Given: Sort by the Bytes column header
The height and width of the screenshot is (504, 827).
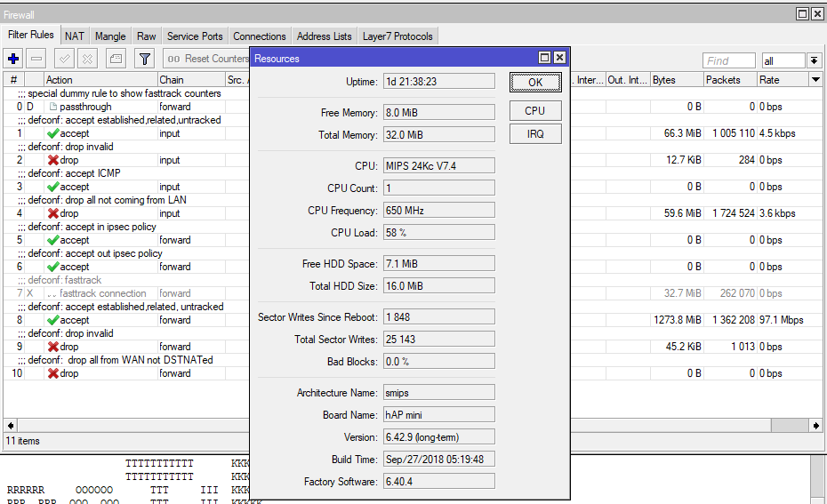Looking at the screenshot, I should 678,80.
